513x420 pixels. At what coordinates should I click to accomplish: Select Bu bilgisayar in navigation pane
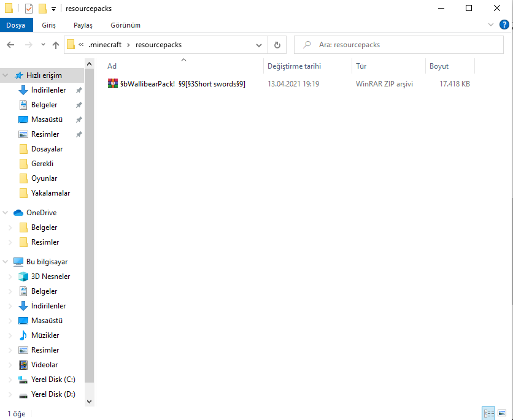point(47,262)
